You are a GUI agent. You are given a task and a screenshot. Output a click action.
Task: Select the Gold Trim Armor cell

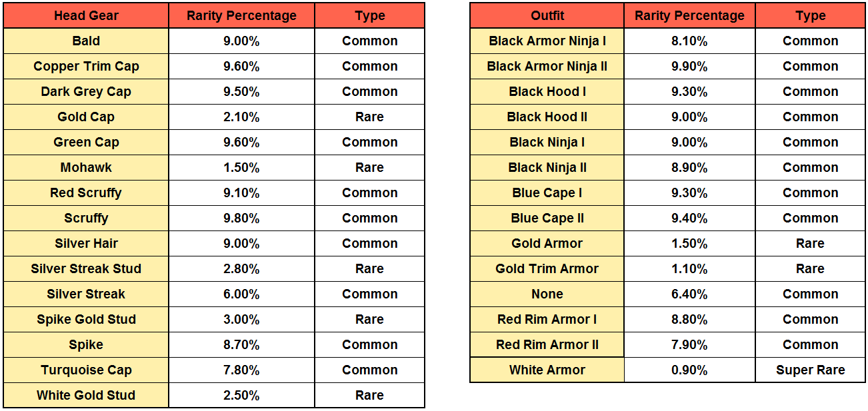click(x=547, y=268)
